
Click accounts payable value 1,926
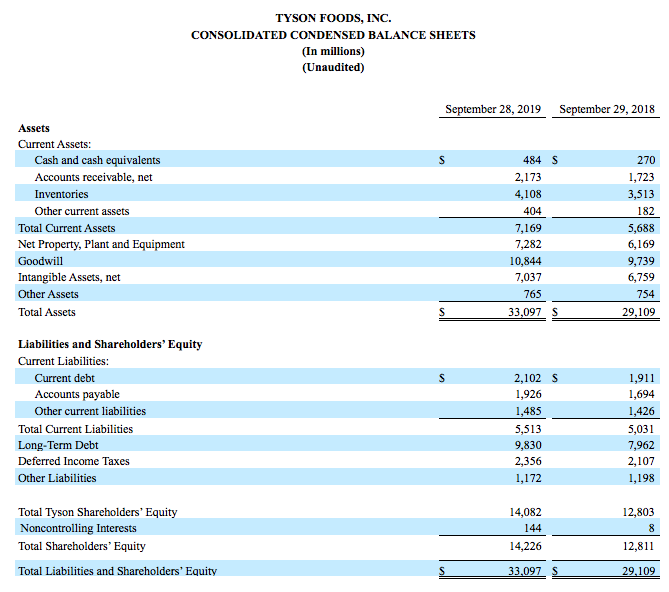[528, 395]
